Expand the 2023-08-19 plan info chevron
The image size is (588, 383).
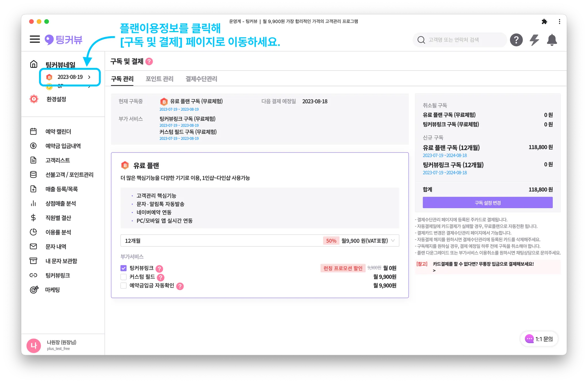[x=89, y=77]
